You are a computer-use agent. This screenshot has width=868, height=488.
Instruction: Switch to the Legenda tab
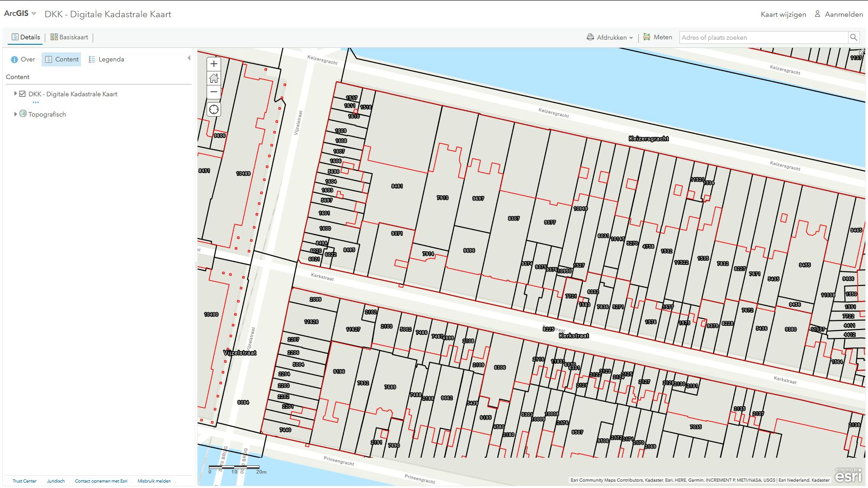coord(106,59)
